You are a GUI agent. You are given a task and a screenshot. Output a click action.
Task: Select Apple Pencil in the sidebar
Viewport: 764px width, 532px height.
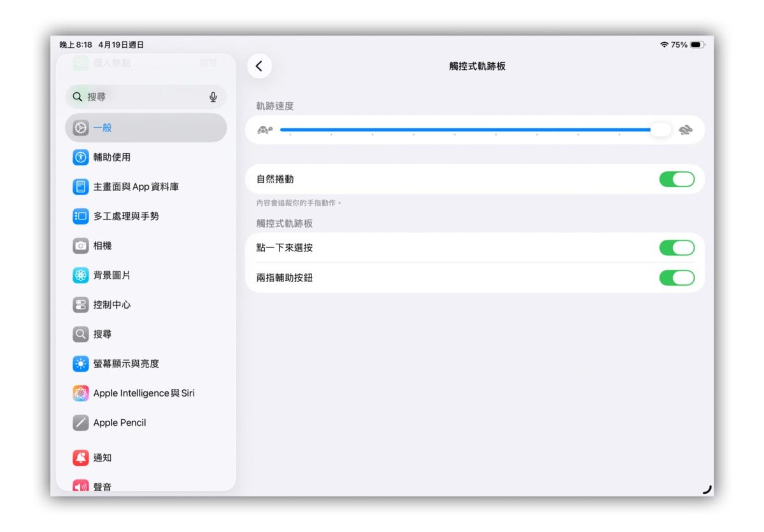coord(146,423)
